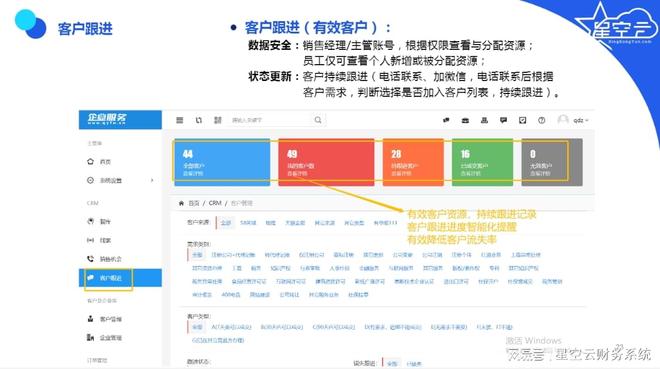This screenshot has height=369, width=660.
Task: Open the blue card showing 44 customers
Action: point(222,162)
